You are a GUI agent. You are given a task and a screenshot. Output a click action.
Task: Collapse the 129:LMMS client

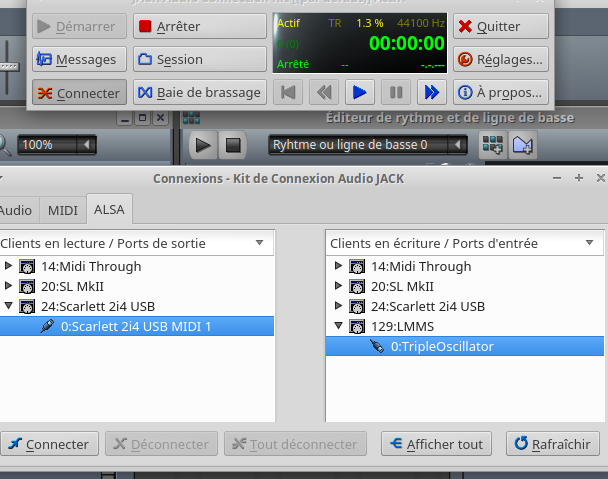338,326
